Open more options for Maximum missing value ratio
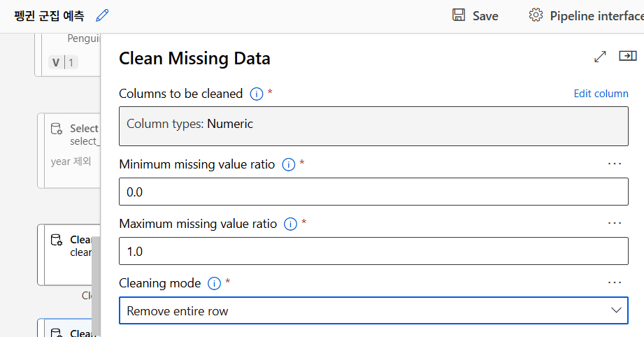 (615, 223)
